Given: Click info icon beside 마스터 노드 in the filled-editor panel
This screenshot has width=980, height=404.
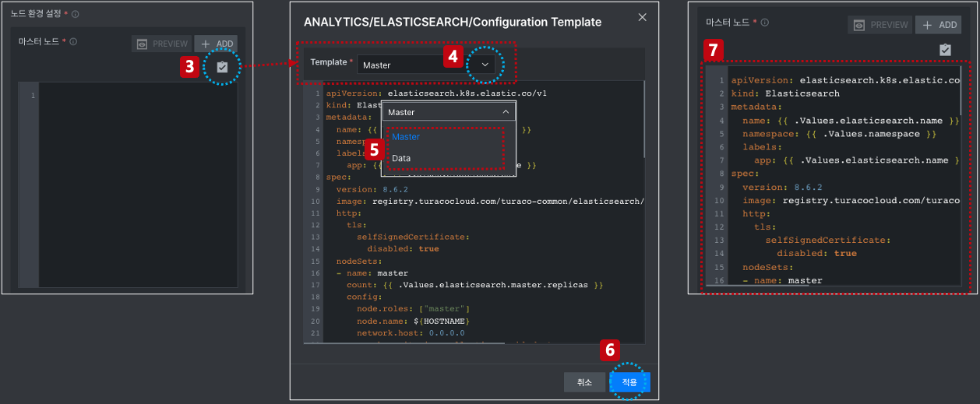Looking at the screenshot, I should (765, 23).
